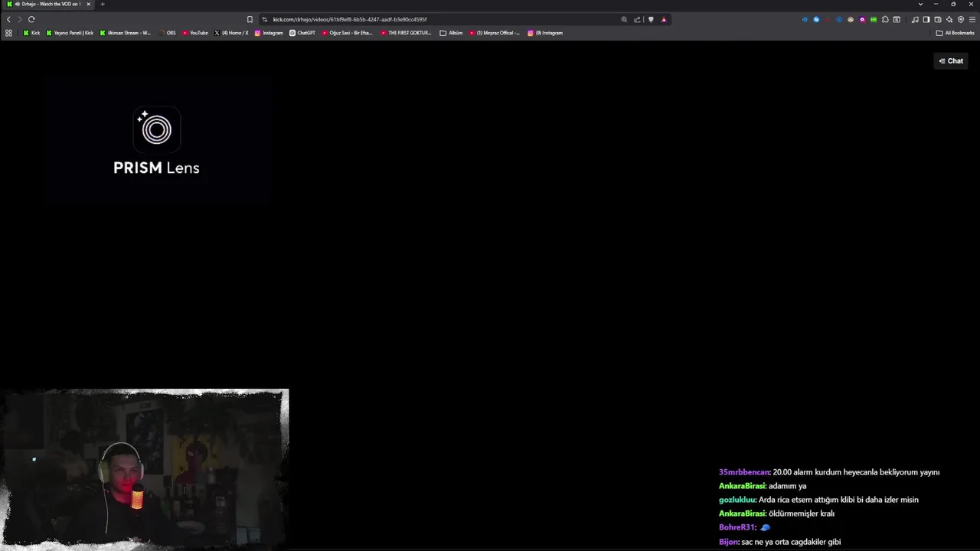Open the YouTube bookmark
The image size is (980, 551).
pyautogui.click(x=194, y=33)
